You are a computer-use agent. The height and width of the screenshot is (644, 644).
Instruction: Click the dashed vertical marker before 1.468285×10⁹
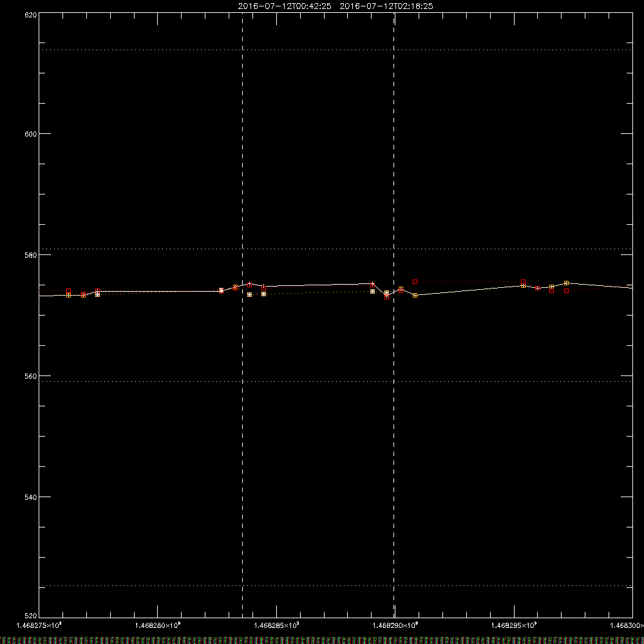click(242, 314)
